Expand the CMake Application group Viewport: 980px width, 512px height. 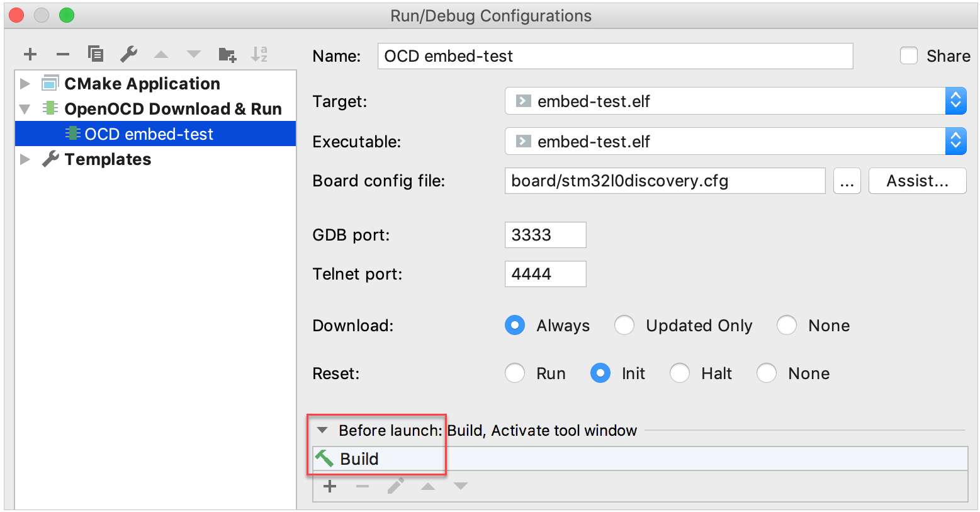tap(25, 82)
